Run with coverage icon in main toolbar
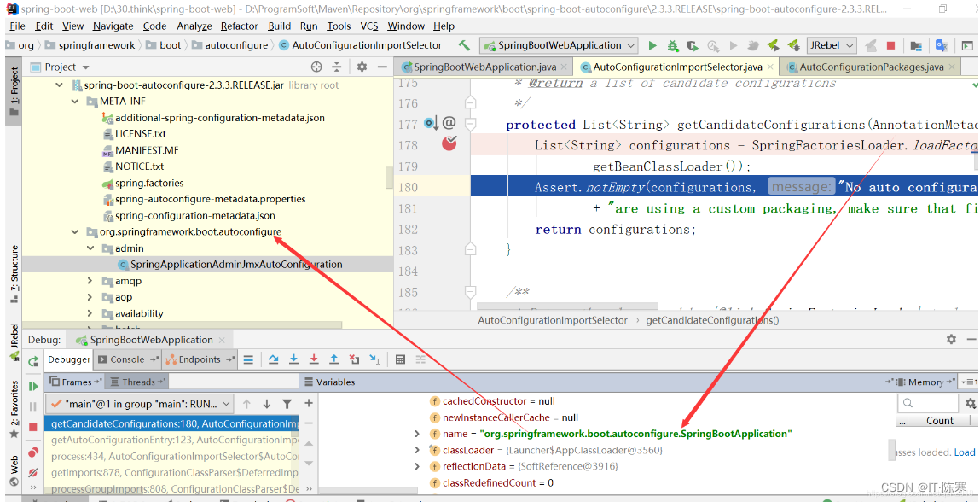This screenshot has height=502, width=980. point(693,45)
